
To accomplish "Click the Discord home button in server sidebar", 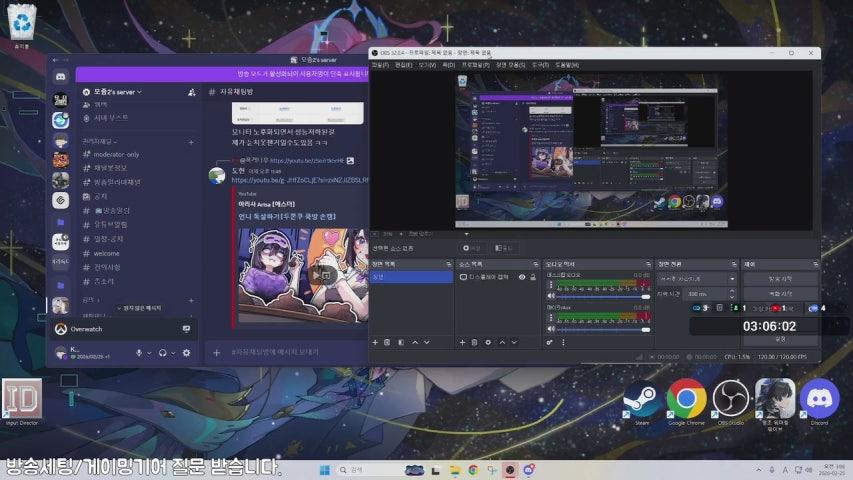I will click(61, 76).
